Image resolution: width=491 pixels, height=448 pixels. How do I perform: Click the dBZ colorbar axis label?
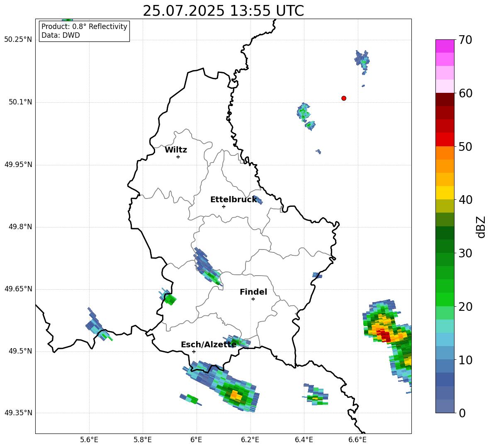point(481,227)
